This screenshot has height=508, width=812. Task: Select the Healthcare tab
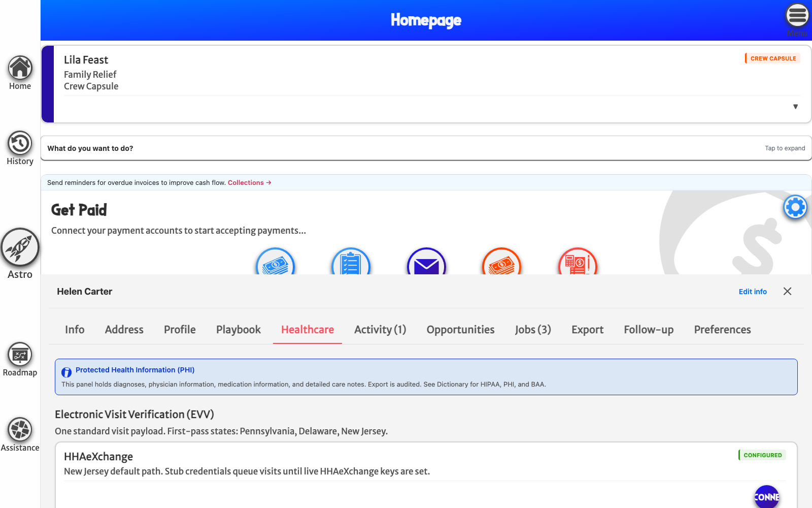308,330
